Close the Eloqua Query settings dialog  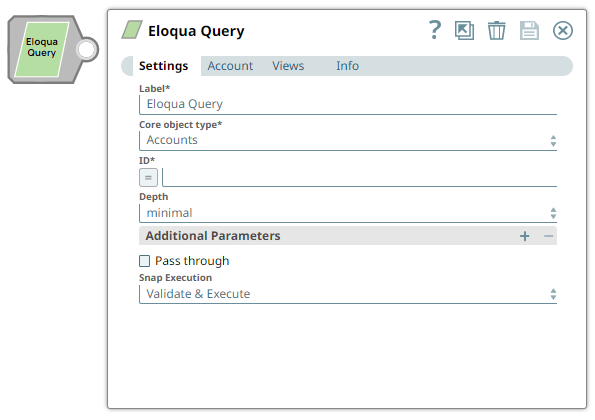pyautogui.click(x=563, y=30)
